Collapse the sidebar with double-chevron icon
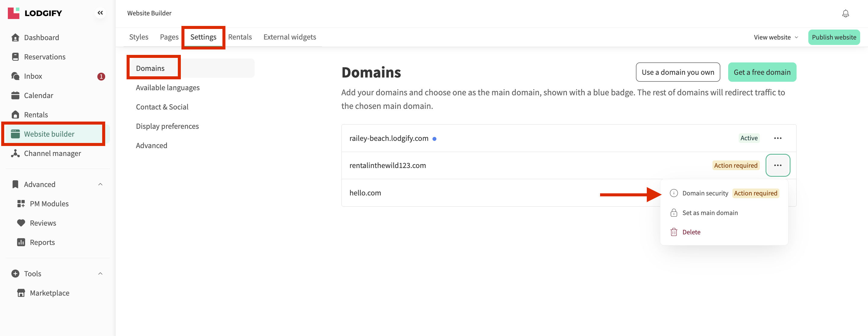 [100, 13]
